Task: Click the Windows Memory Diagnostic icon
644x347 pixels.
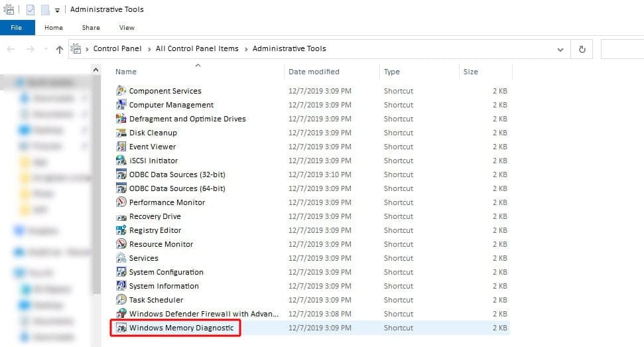Action: pos(121,328)
